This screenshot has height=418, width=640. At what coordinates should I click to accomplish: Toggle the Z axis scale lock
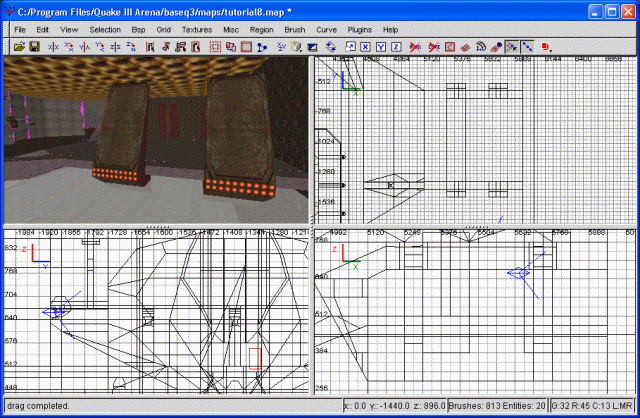pyautogui.click(x=396, y=47)
